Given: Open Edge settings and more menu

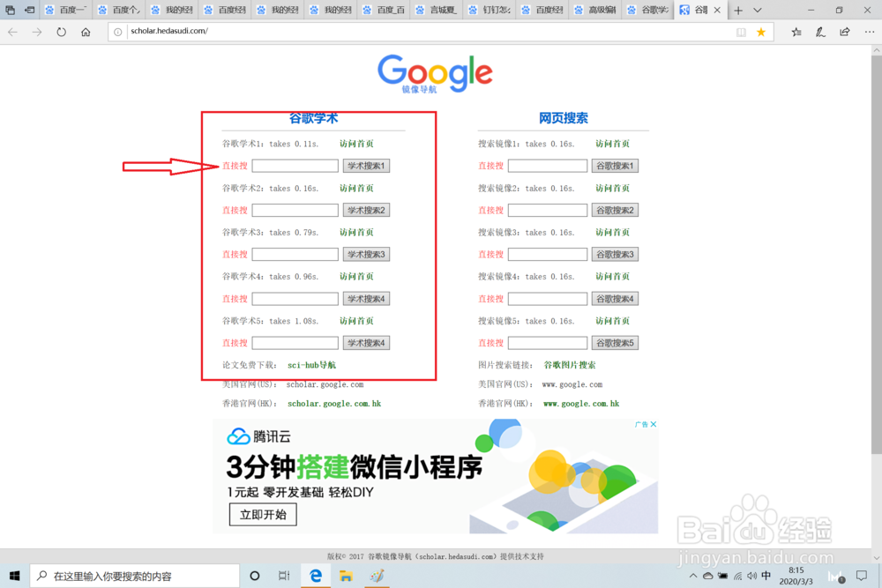Looking at the screenshot, I should [869, 32].
